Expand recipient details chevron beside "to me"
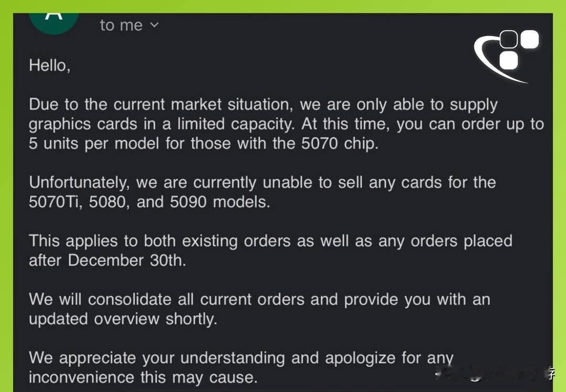The height and width of the screenshot is (392, 566). tap(154, 25)
